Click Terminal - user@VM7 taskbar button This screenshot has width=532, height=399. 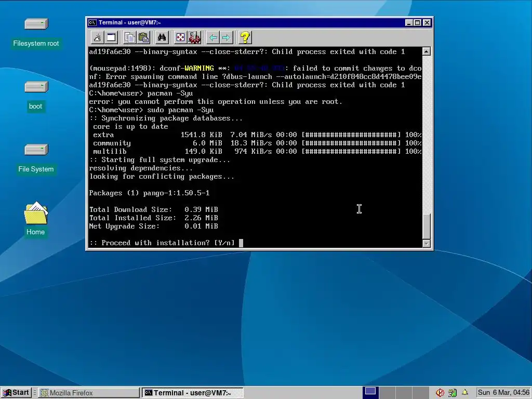point(192,393)
